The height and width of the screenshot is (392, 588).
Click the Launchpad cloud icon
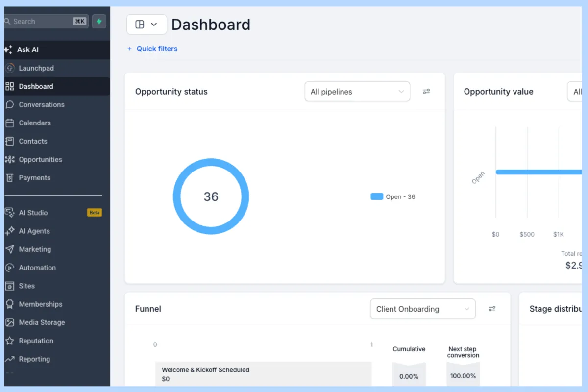point(9,68)
